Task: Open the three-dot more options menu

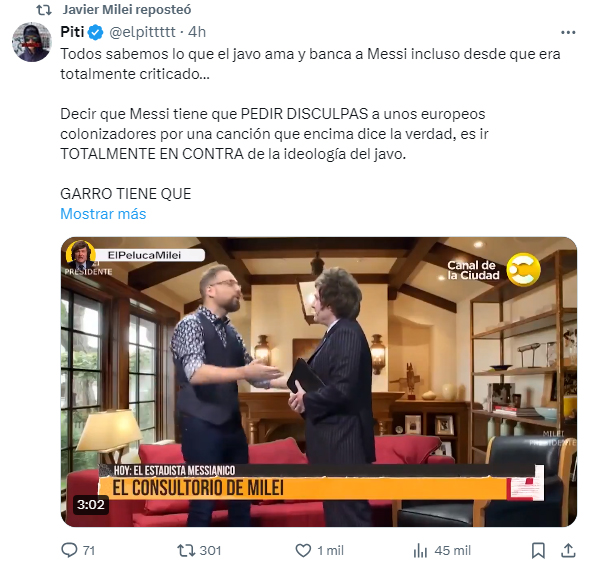Action: [x=568, y=32]
